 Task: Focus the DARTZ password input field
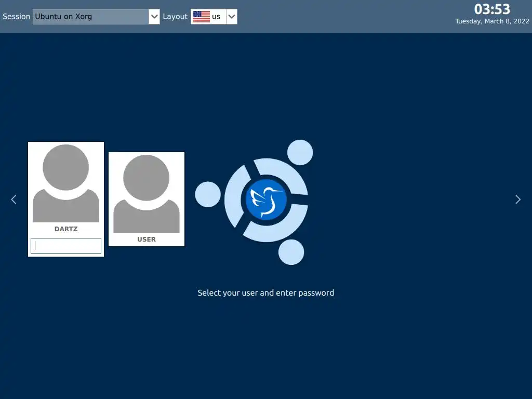[x=66, y=246]
